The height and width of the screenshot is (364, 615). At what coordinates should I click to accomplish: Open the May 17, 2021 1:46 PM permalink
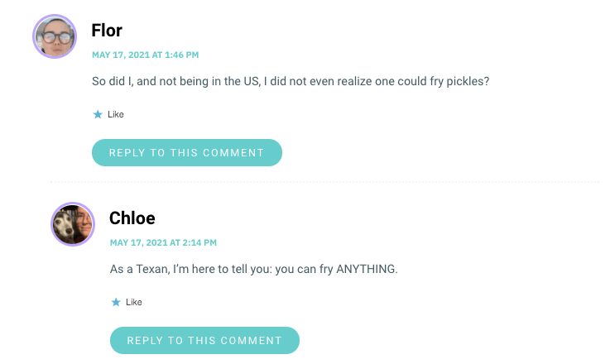(145, 55)
